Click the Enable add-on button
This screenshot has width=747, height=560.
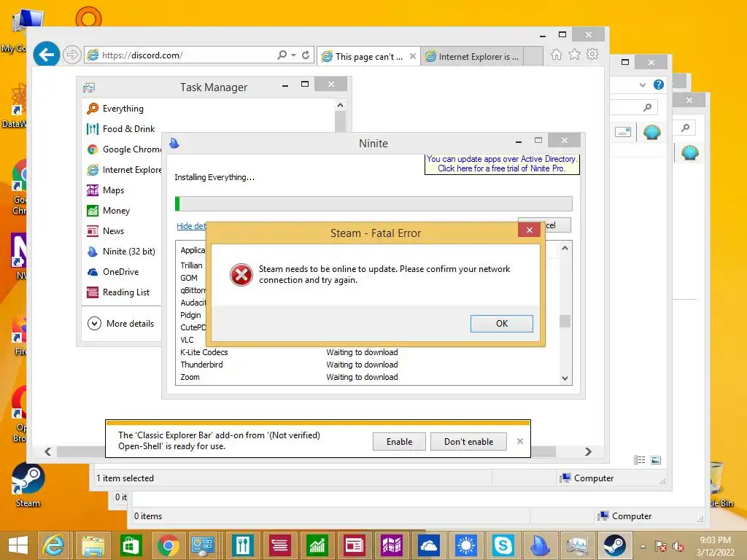click(x=399, y=441)
